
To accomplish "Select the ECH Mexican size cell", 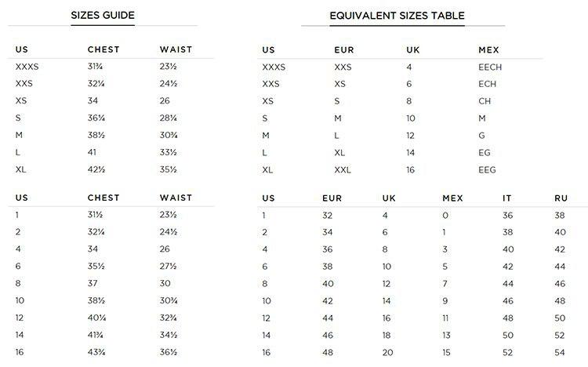I will tap(487, 84).
